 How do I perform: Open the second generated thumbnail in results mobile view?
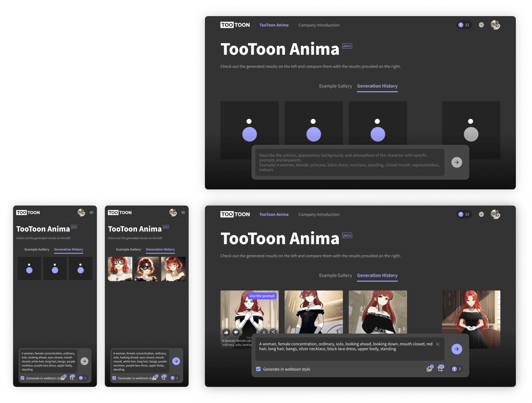147,269
